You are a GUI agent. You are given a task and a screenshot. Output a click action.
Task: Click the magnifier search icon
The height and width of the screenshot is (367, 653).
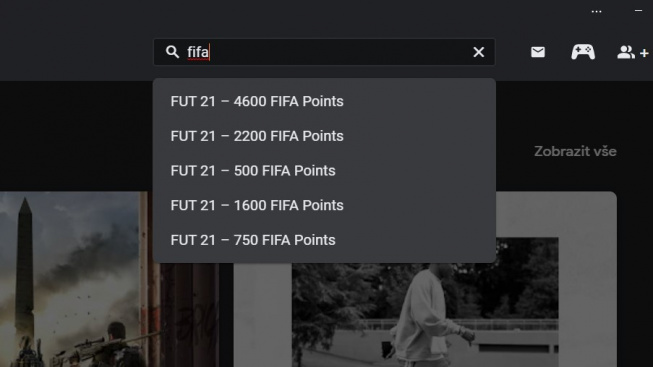point(172,52)
